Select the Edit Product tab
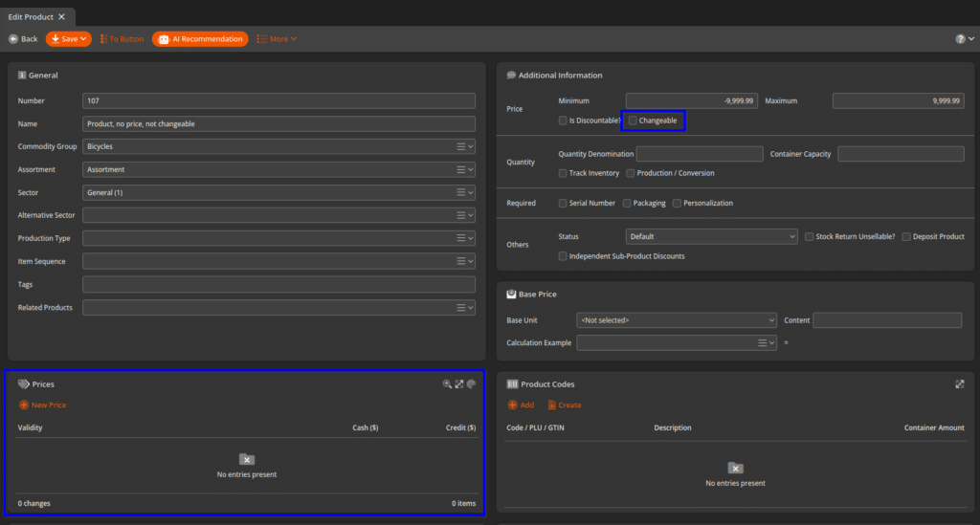Image resolution: width=980 pixels, height=525 pixels. pos(31,17)
